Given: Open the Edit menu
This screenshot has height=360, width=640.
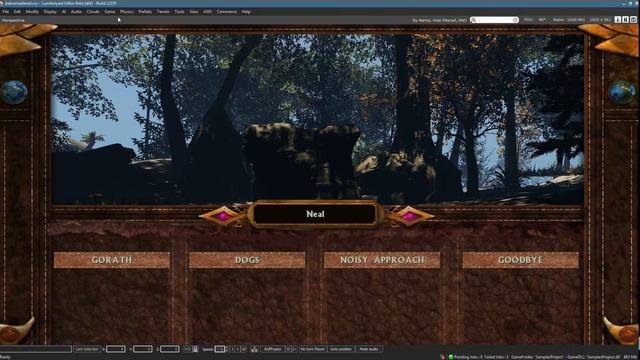Looking at the screenshot, I should pyautogui.click(x=17, y=12).
